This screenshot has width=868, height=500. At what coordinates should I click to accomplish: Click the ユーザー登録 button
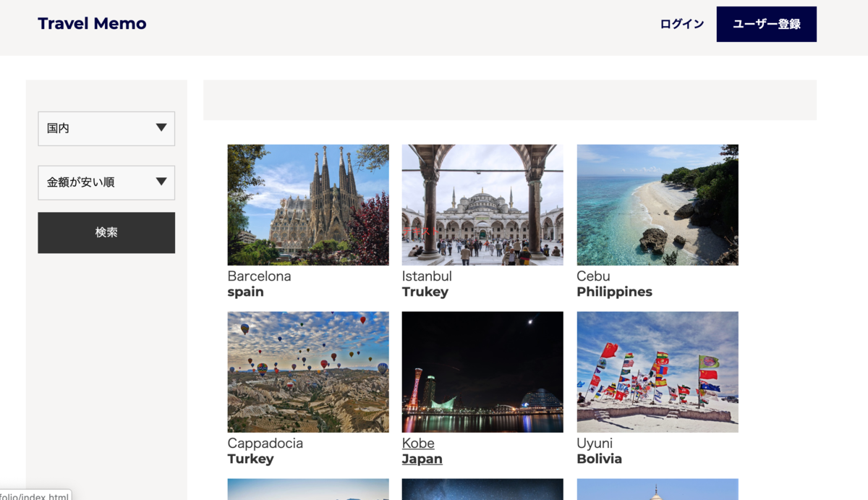tap(766, 24)
